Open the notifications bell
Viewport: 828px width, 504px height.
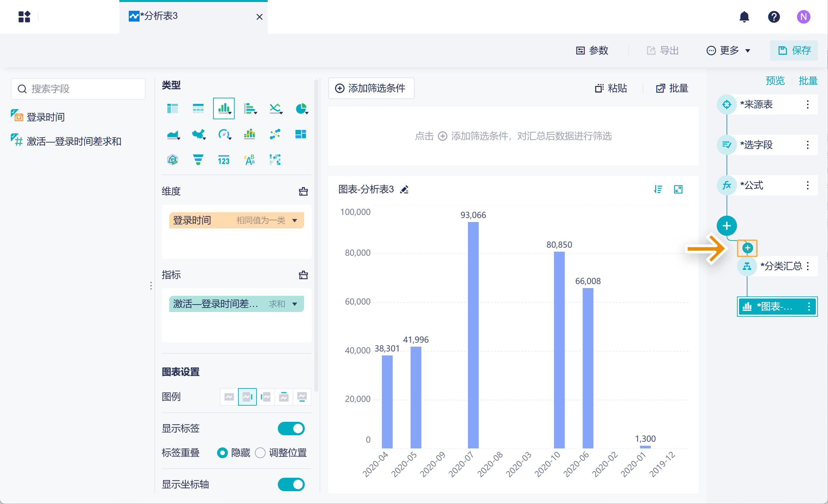pyautogui.click(x=744, y=17)
